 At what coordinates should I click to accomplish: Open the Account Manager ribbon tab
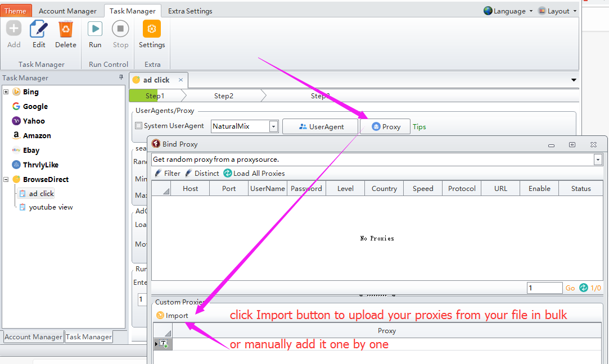67,11
